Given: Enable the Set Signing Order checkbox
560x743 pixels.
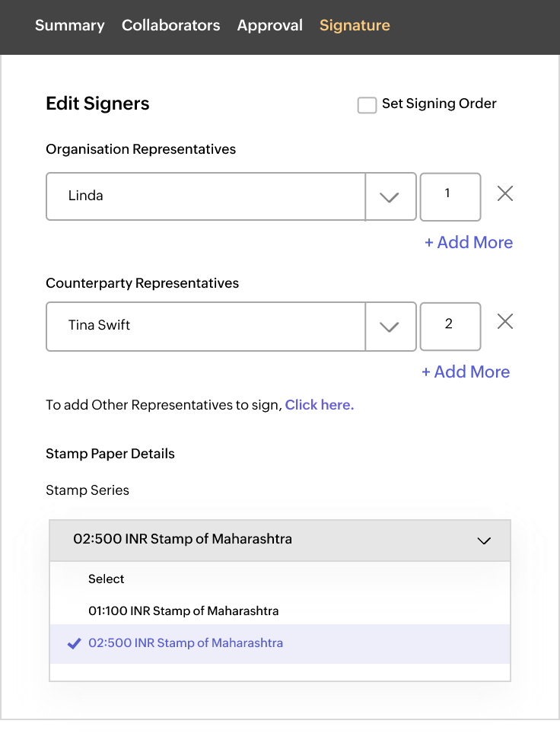Looking at the screenshot, I should click(367, 105).
